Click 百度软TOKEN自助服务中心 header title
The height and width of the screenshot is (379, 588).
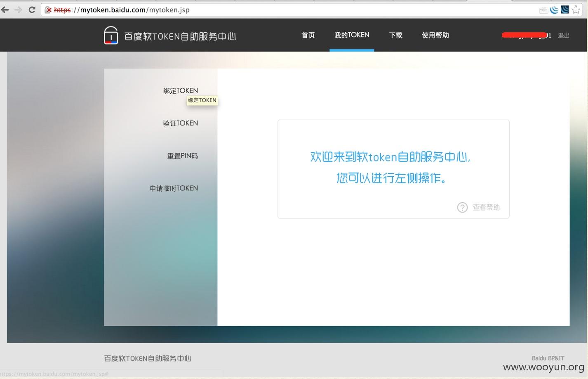pyautogui.click(x=180, y=36)
